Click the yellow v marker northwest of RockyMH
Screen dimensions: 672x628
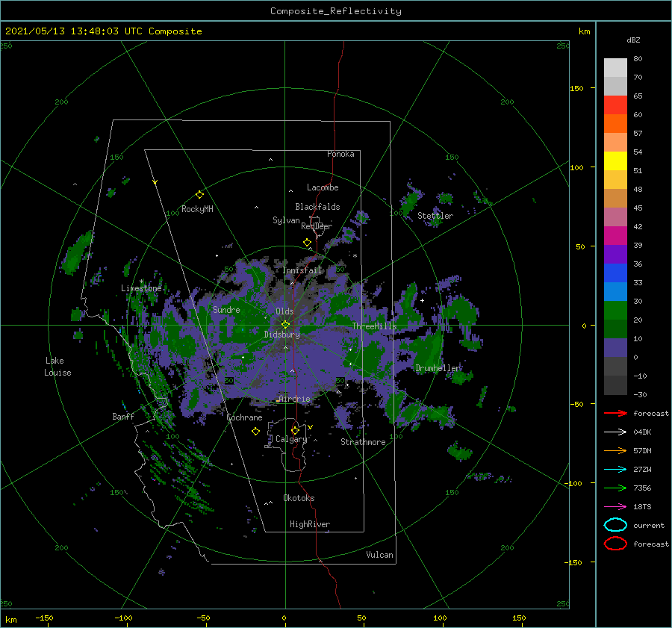pos(155,183)
